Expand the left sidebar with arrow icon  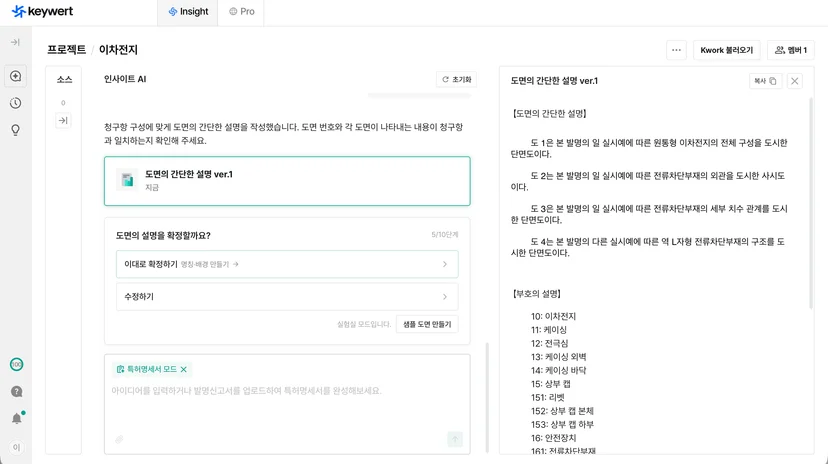15,42
